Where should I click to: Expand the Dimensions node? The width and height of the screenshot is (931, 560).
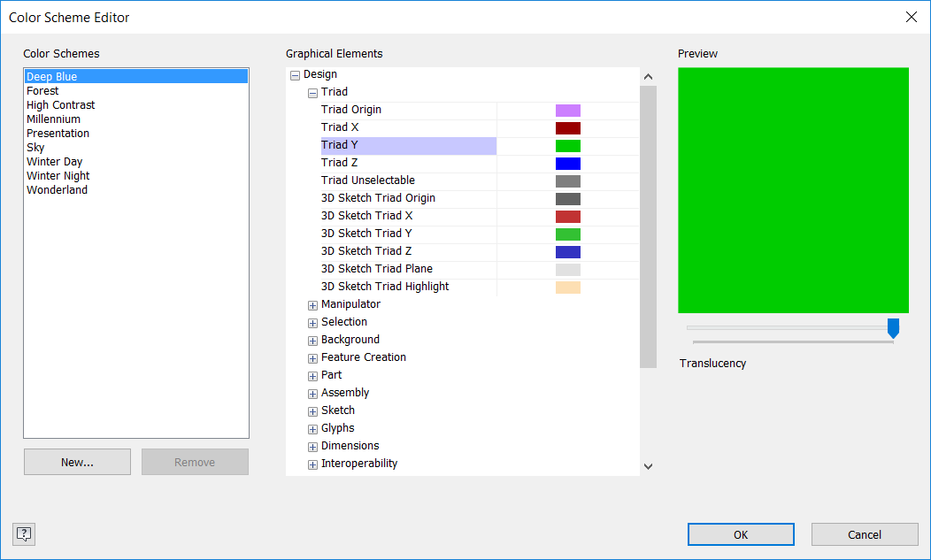click(x=312, y=447)
